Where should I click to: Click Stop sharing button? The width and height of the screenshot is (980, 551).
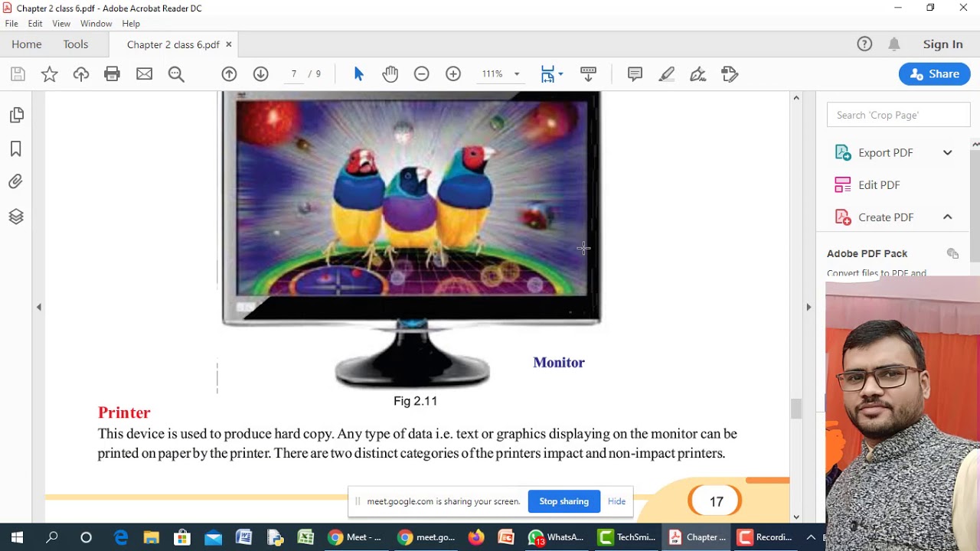tap(564, 501)
